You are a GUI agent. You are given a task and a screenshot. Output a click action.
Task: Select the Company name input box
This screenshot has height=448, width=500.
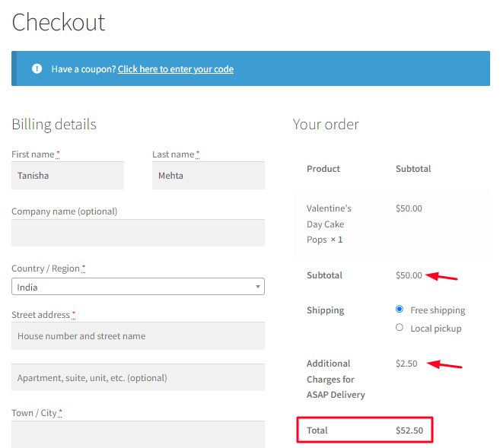pyautogui.click(x=138, y=233)
